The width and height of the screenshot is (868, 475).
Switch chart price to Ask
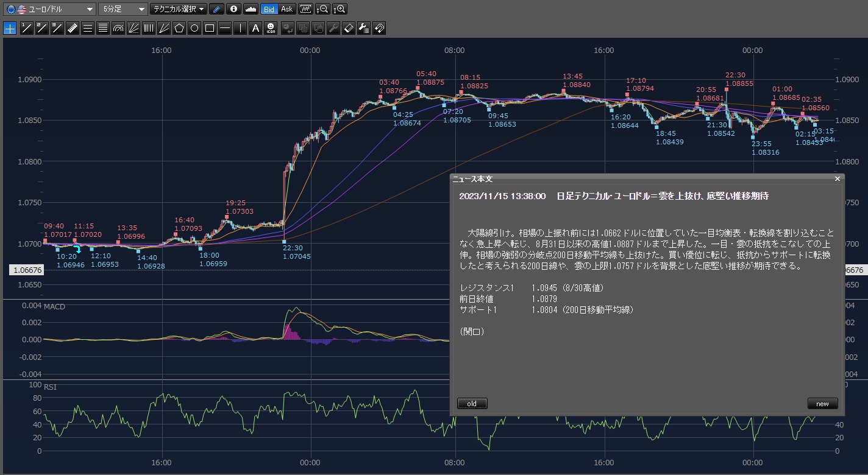286,9
